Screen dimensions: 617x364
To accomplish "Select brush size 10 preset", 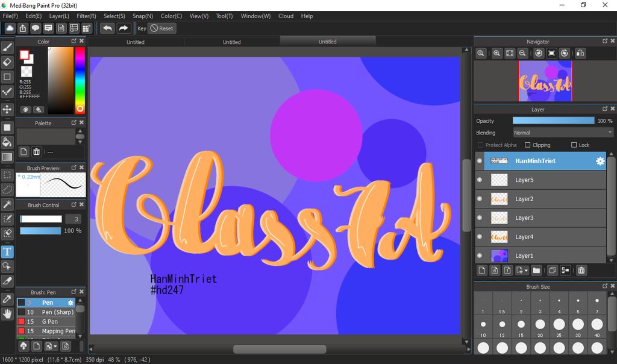I will pyautogui.click(x=483, y=327).
